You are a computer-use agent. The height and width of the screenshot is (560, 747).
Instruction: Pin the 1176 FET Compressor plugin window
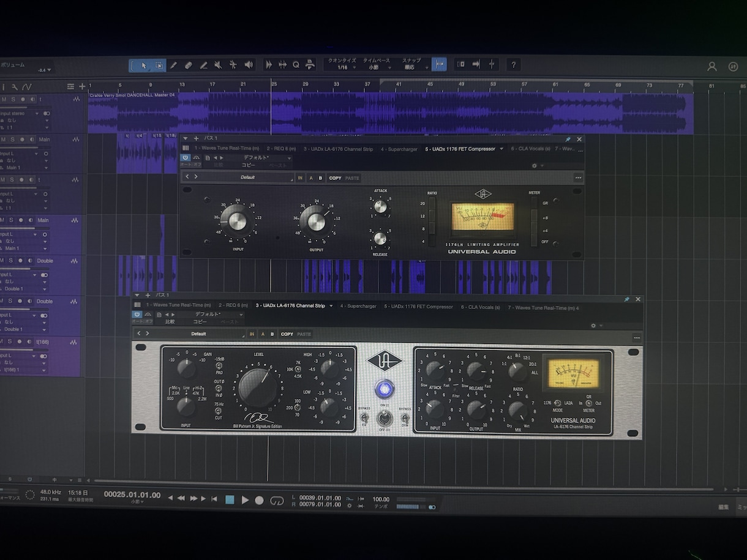pos(568,139)
